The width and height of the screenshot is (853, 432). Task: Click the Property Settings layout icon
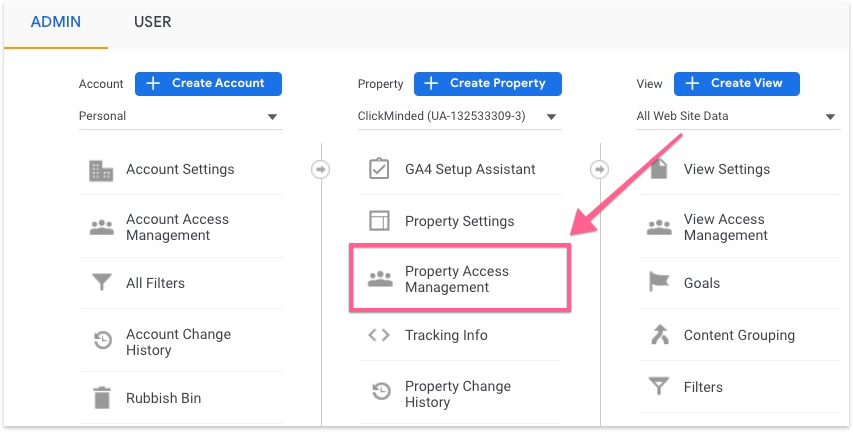(379, 221)
